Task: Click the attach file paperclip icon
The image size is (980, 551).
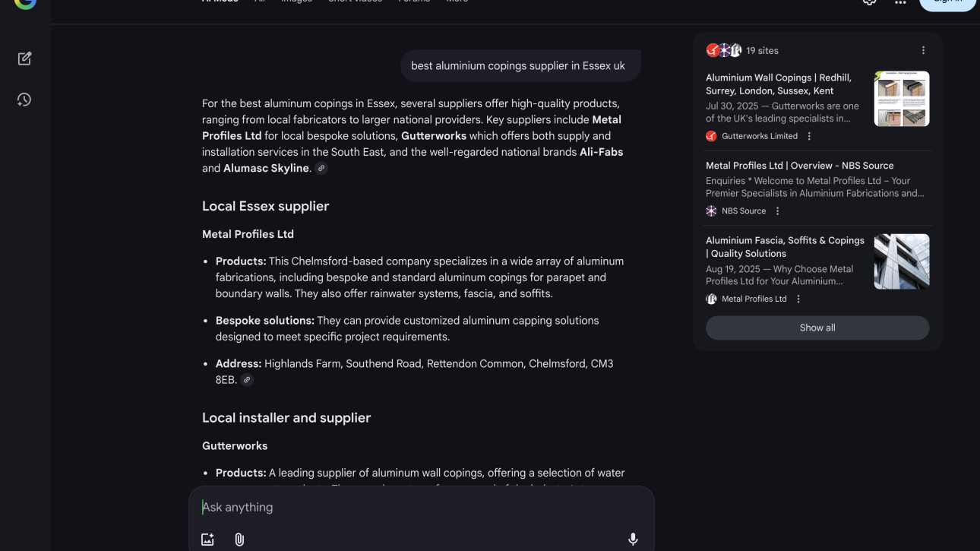Action: pos(239,539)
